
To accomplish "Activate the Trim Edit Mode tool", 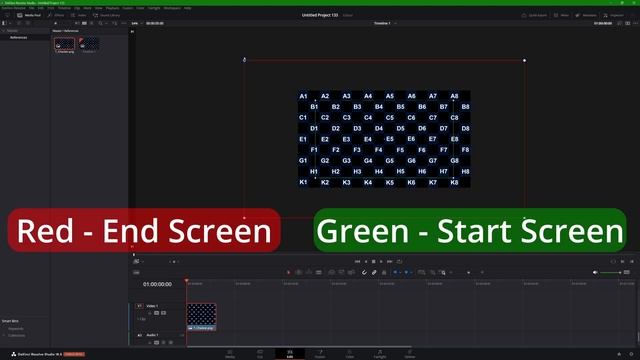I will [x=299, y=272].
